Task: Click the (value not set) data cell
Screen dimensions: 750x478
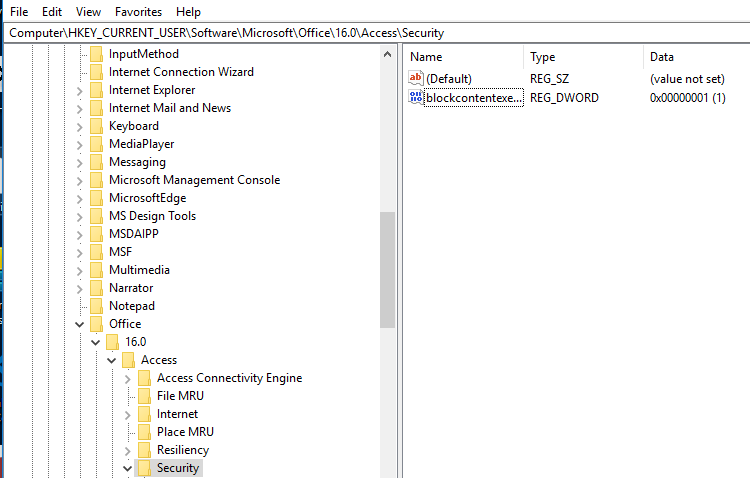Action: [687, 78]
